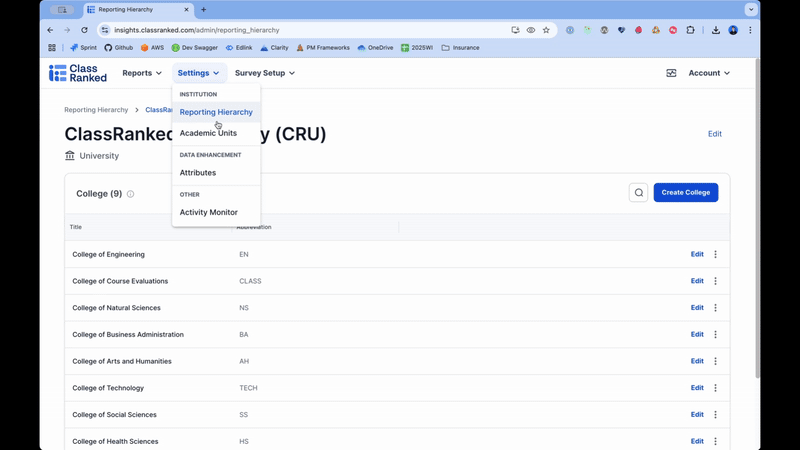Select Attributes in Settings menu
Viewport: 800px width, 450px height.
pos(216,172)
